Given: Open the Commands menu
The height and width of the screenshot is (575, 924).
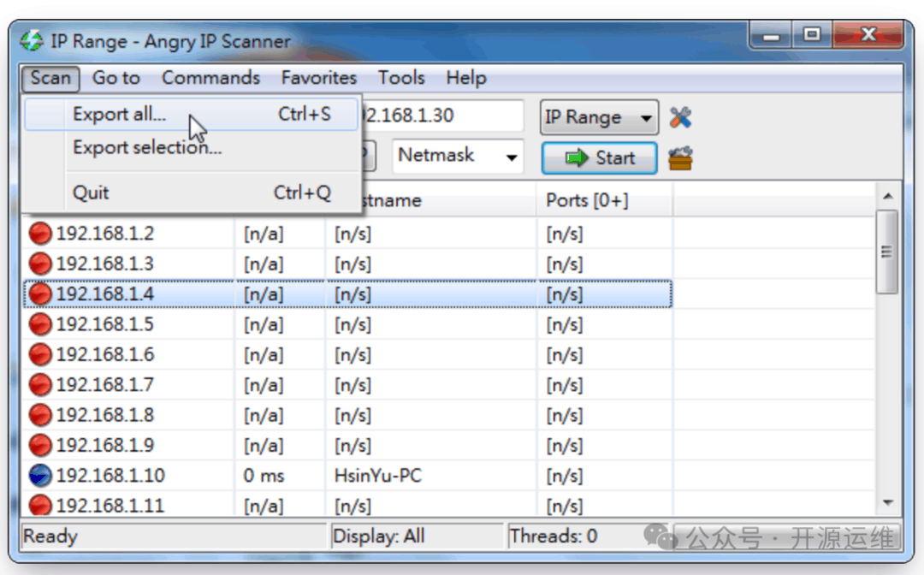Looking at the screenshot, I should 210,78.
